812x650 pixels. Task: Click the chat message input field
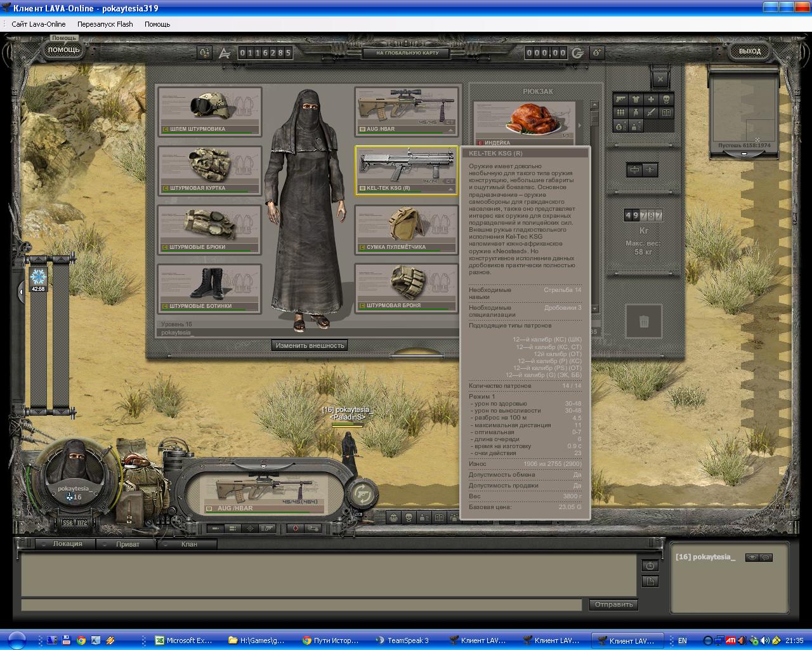301,605
